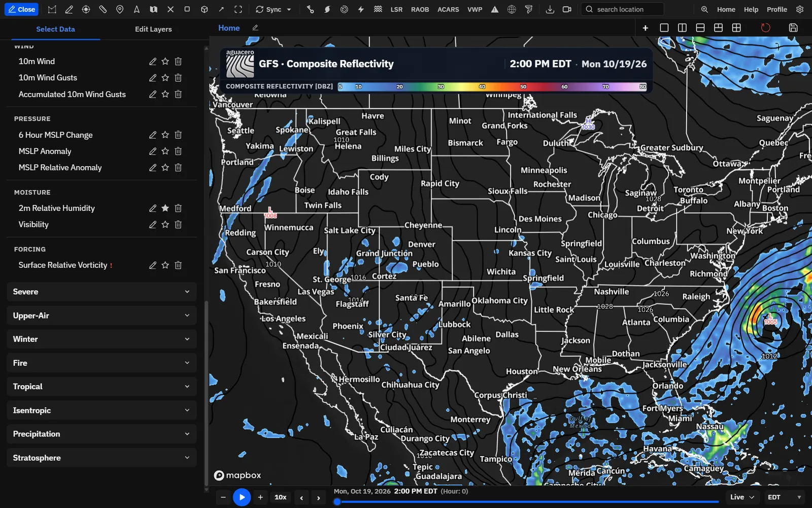This screenshot has width=812, height=508.
Task: Switch to the Edit Layers tab
Action: (153, 29)
